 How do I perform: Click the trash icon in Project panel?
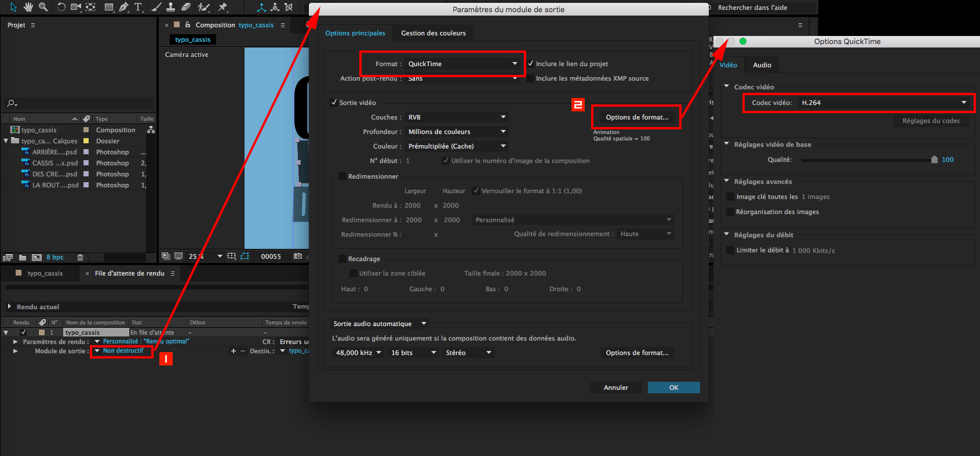(x=81, y=257)
